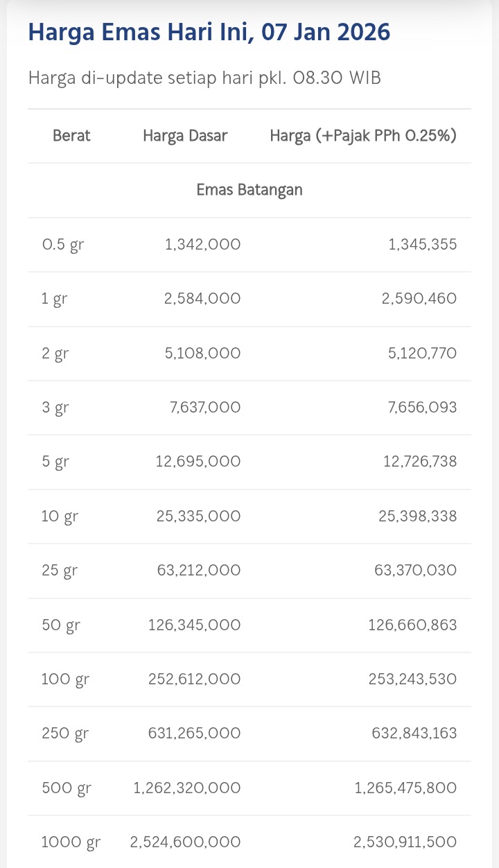This screenshot has height=868, width=499.
Task: Click the 5 gr base price 12,695,000
Action: [198, 462]
